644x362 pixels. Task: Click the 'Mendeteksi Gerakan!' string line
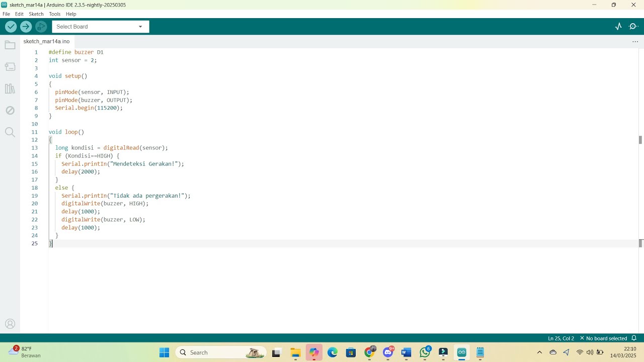pos(123,164)
